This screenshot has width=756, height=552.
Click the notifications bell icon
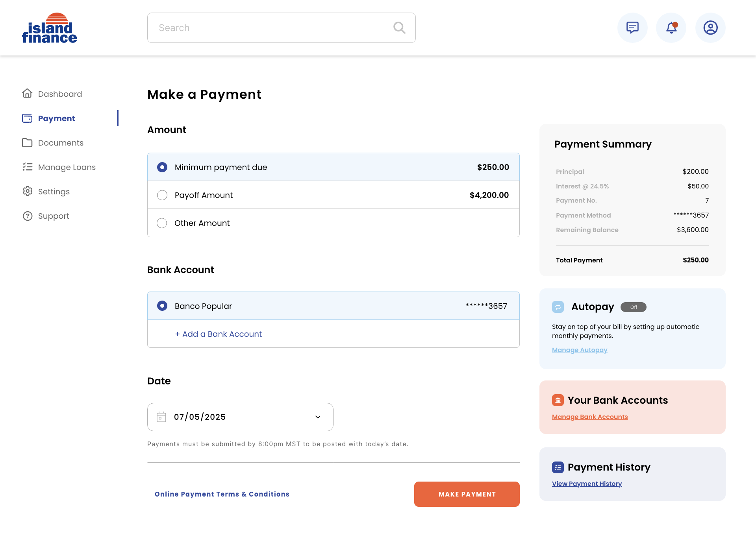click(x=671, y=28)
